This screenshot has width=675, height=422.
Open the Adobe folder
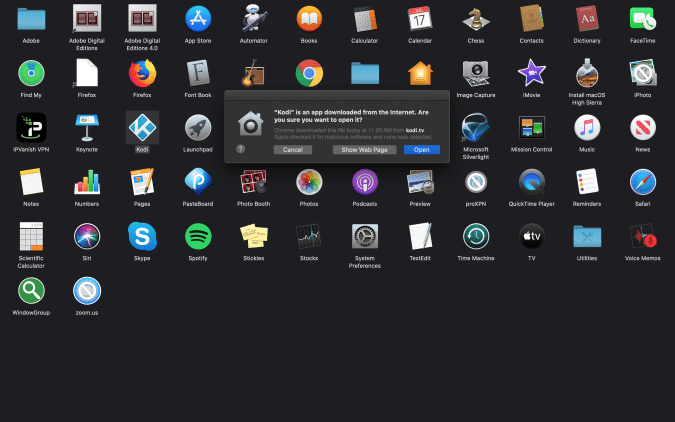click(31, 19)
